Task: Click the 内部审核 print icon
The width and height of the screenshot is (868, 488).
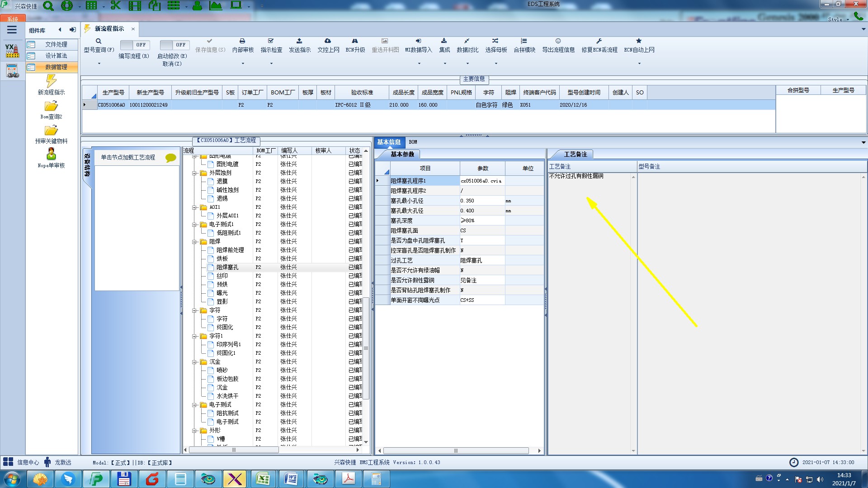Action: [242, 41]
